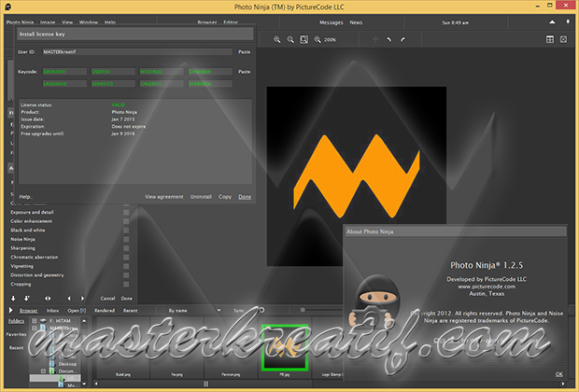Toggle the Color enhancement checkbox
Image resolution: width=579 pixels, height=392 pixels.
tap(126, 221)
